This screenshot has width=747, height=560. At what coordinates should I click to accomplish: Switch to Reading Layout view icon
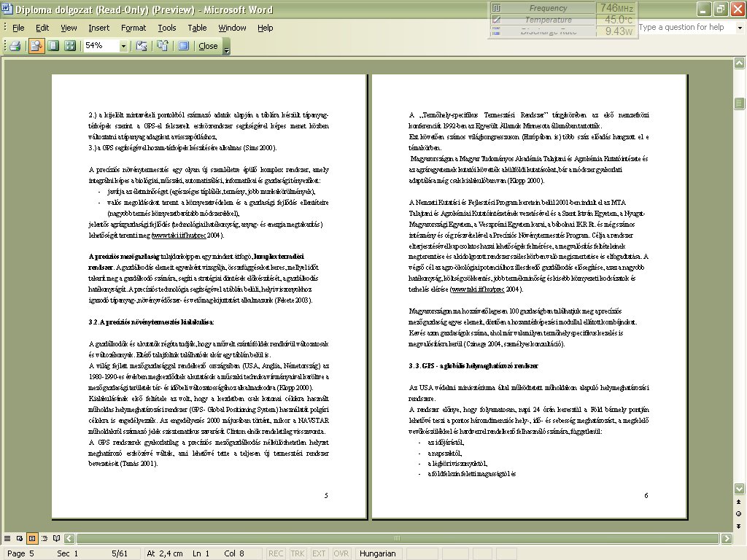[57, 539]
